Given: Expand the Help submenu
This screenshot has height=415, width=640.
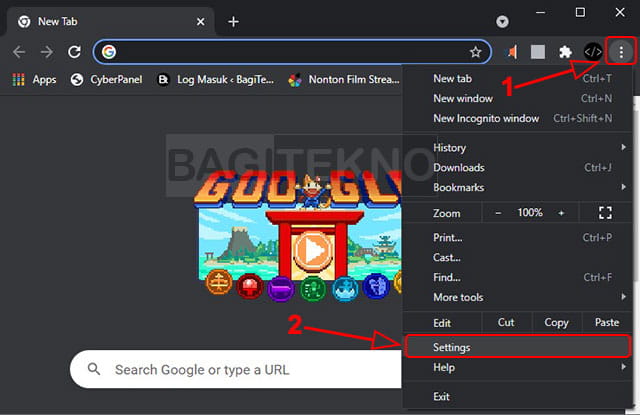Looking at the screenshot, I should pyautogui.click(x=517, y=368).
